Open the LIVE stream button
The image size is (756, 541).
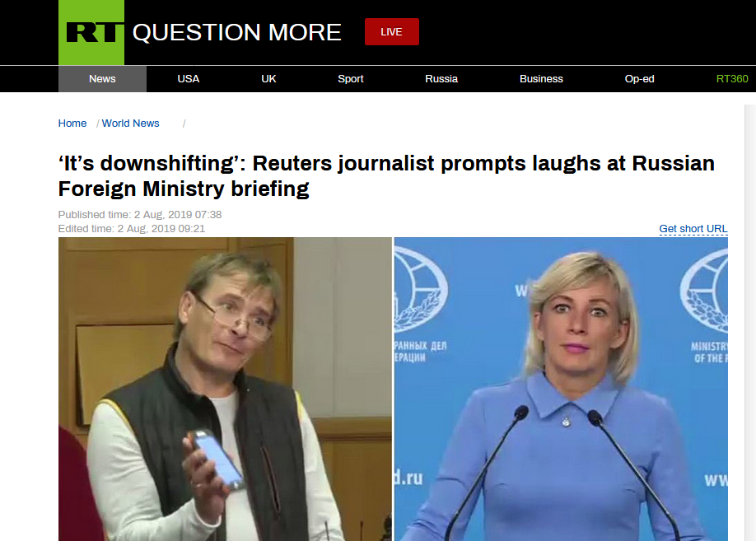coord(391,32)
